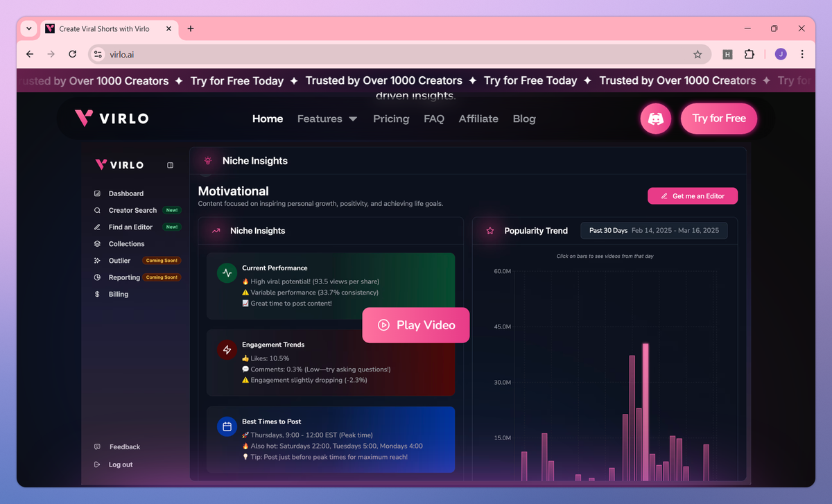Image resolution: width=832 pixels, height=504 pixels.
Task: Click the Find an Editor pencil icon
Action: click(x=97, y=227)
